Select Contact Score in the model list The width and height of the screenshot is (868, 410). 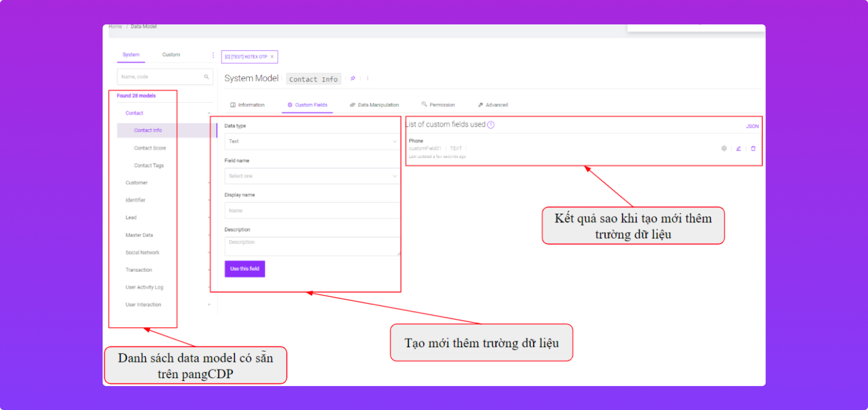coord(150,148)
